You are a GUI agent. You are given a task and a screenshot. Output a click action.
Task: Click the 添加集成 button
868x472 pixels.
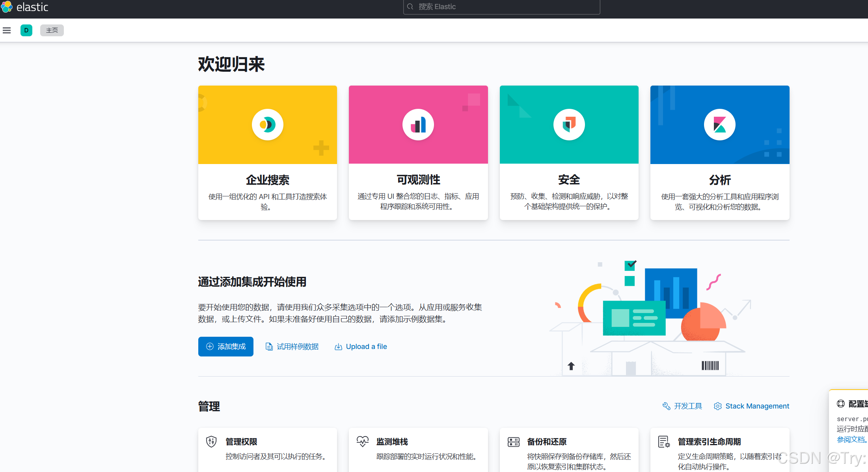coord(226,347)
